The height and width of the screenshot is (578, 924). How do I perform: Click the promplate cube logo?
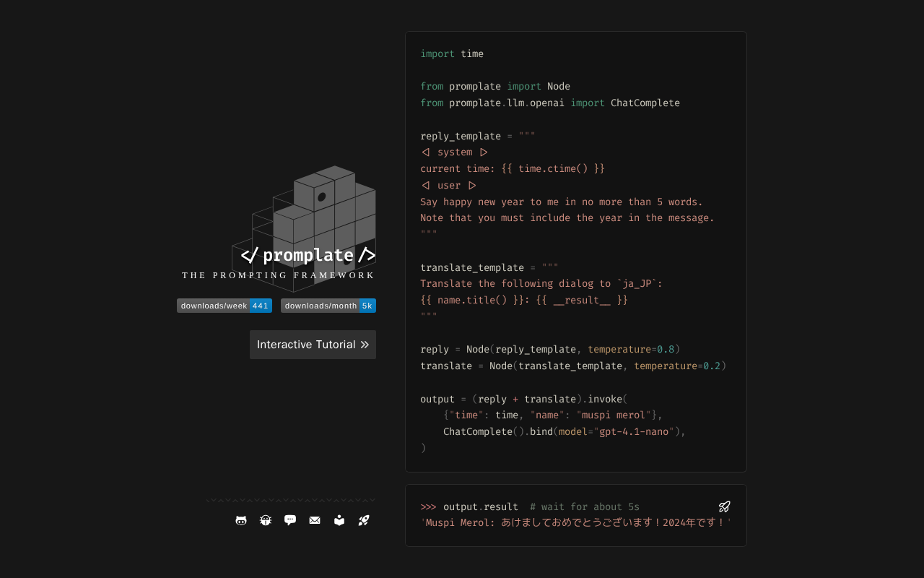click(x=304, y=228)
